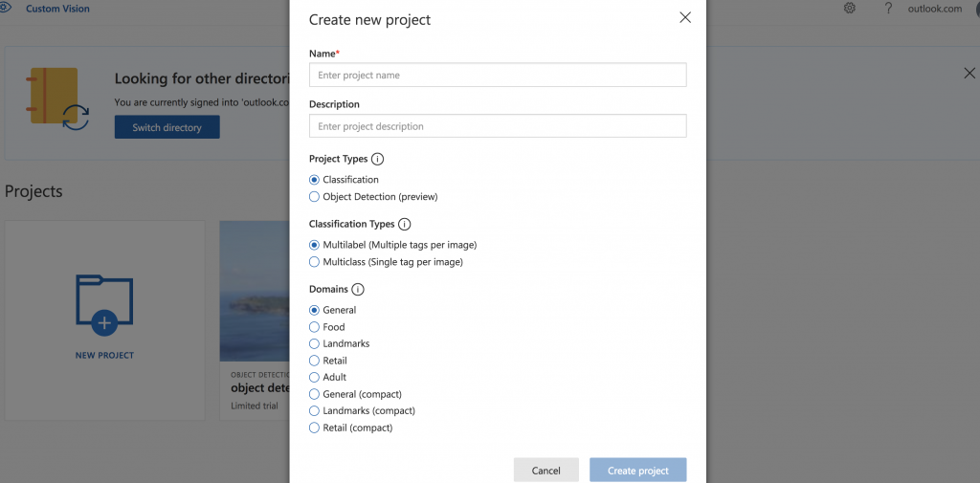Click the question mark help icon

pyautogui.click(x=888, y=9)
